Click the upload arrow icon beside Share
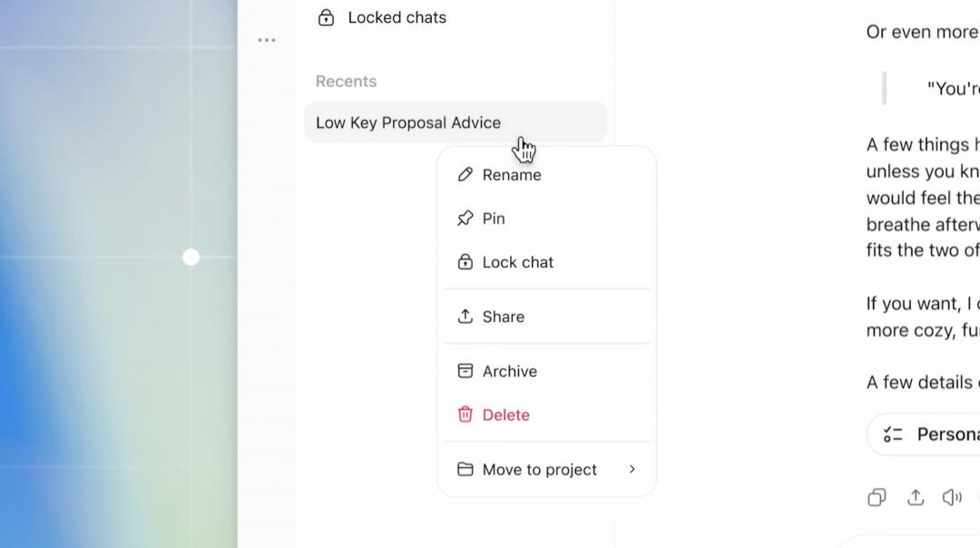This screenshot has width=980, height=548. click(x=465, y=316)
